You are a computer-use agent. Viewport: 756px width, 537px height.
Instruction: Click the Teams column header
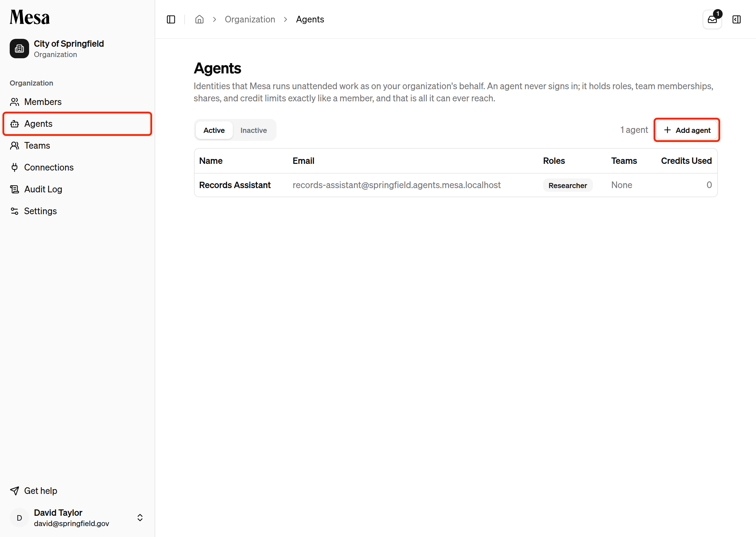click(x=624, y=161)
